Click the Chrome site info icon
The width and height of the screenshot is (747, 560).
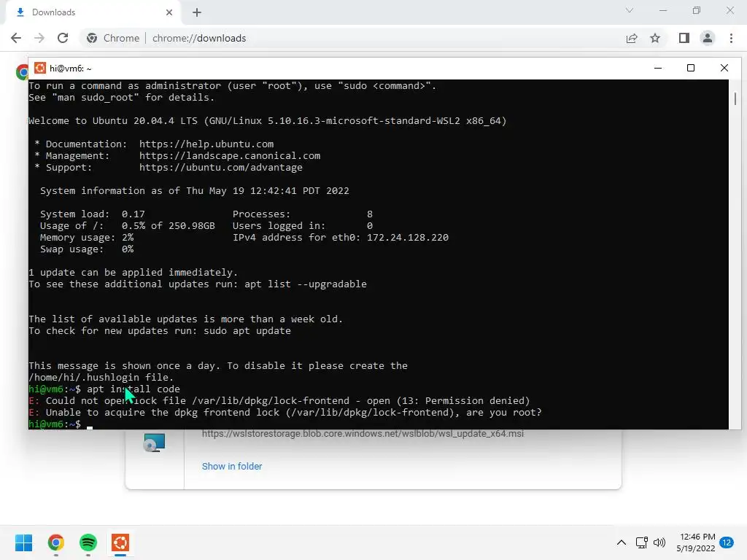coord(92,38)
